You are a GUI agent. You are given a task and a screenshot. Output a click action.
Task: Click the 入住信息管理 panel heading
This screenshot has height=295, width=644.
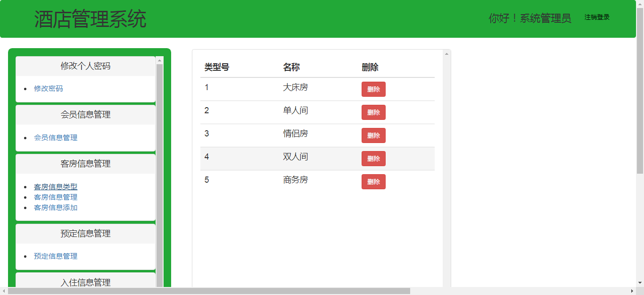click(85, 282)
